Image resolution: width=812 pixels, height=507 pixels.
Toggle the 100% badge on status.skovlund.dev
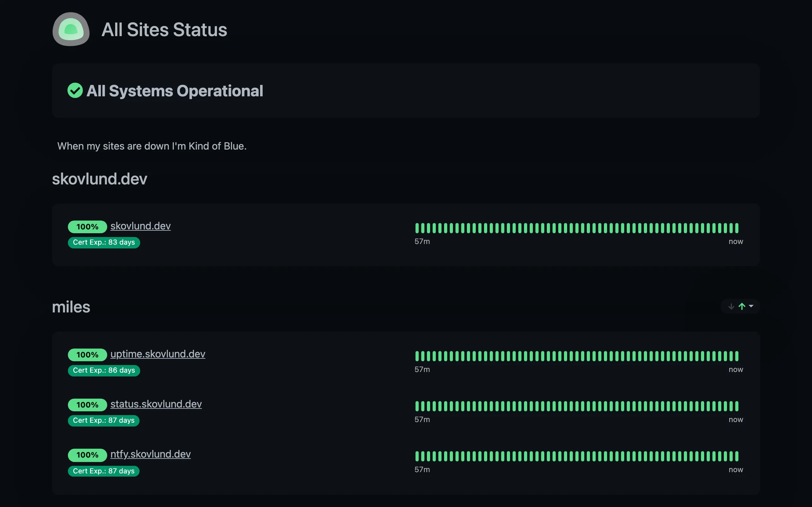click(87, 405)
